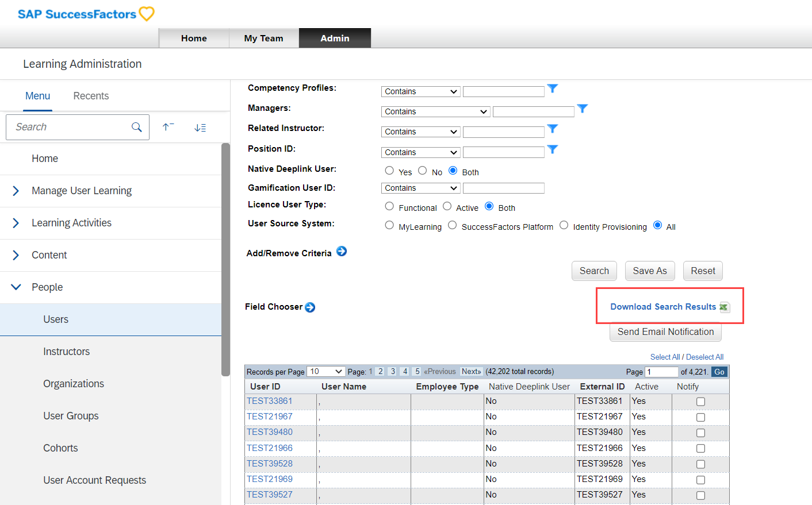
Task: Select Yes for Native Deeplink User
Action: [x=389, y=171]
